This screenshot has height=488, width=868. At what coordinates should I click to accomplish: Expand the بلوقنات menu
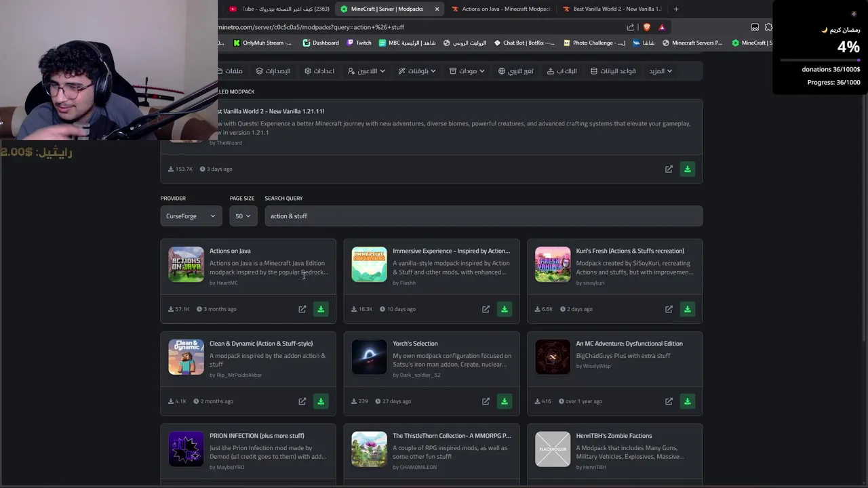(x=417, y=71)
